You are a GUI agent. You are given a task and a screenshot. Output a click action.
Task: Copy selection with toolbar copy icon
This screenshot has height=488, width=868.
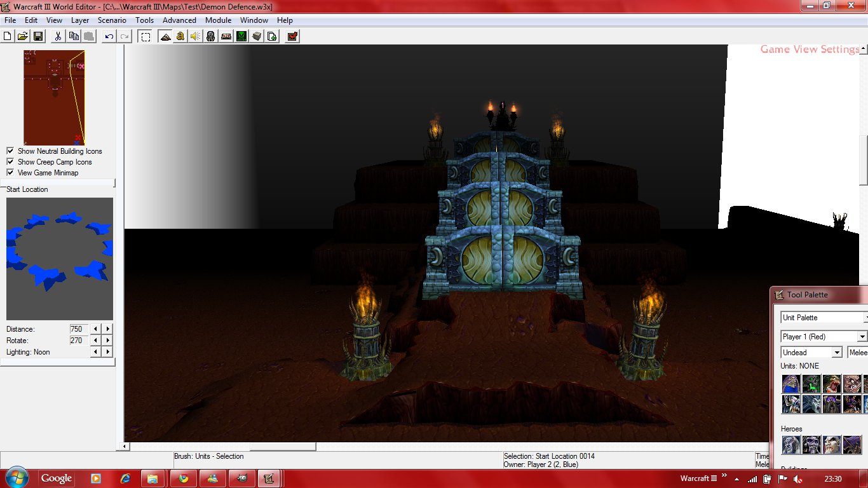74,36
